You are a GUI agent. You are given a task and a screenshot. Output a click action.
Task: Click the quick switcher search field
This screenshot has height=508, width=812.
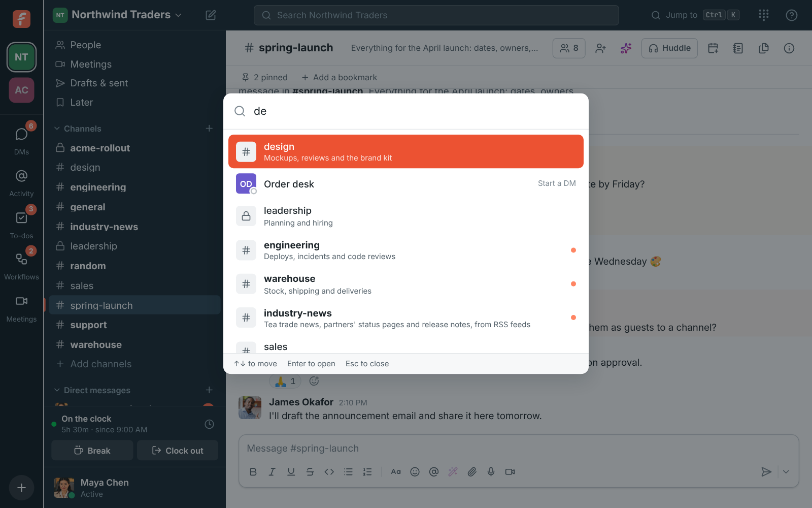point(406,111)
